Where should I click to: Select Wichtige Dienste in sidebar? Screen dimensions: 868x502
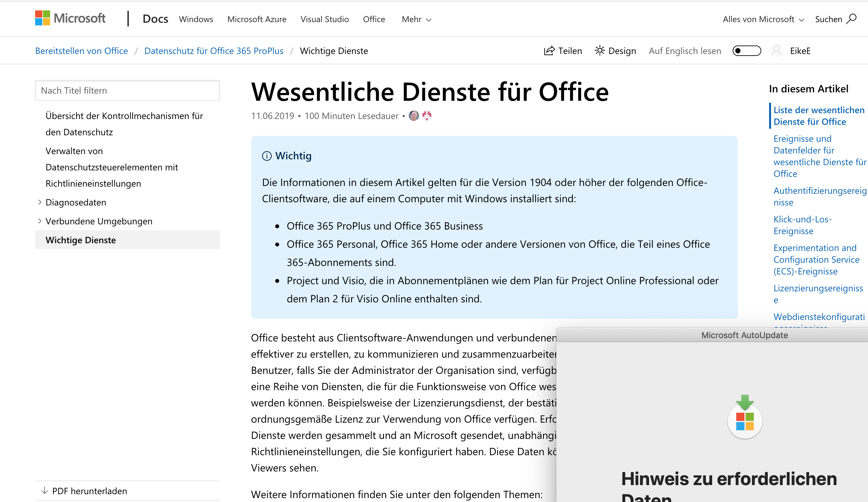pyautogui.click(x=81, y=240)
